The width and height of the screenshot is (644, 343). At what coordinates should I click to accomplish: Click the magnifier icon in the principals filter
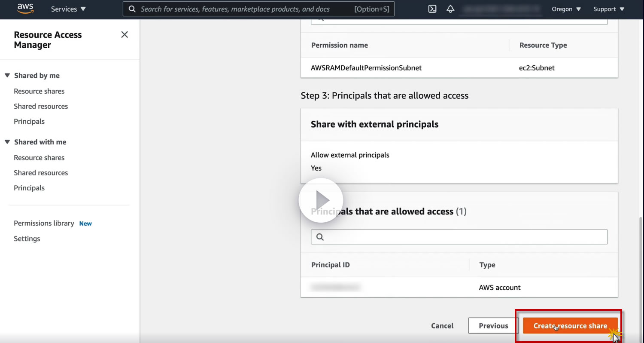(x=320, y=237)
